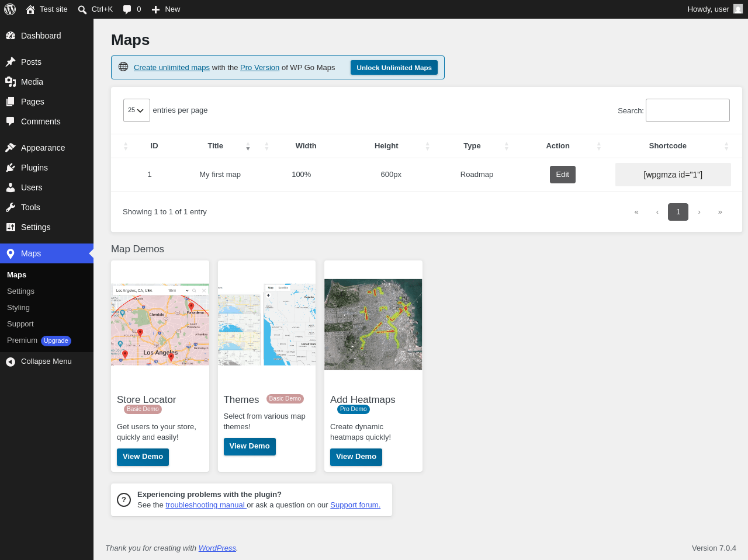The width and height of the screenshot is (748, 560).
Task: Open the comments bubble in the admin bar
Action: pyautogui.click(x=127, y=9)
